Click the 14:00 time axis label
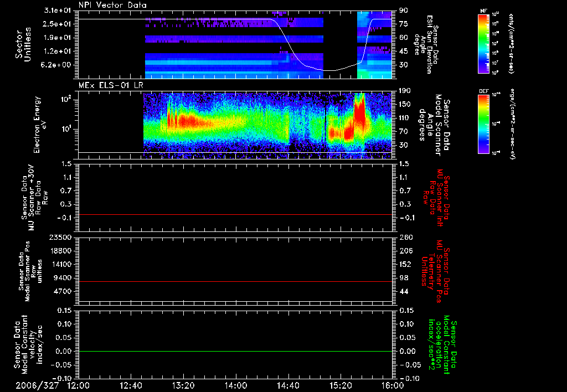This screenshot has height=392, width=567. (x=236, y=385)
